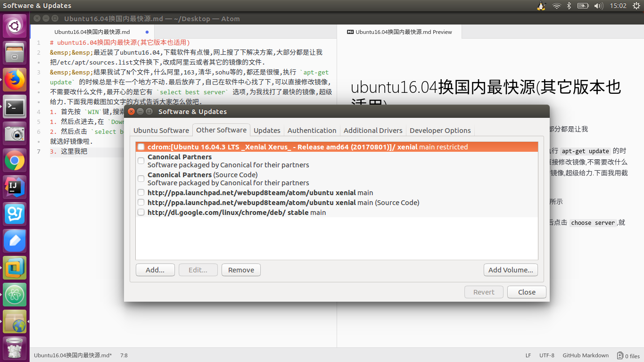Open the Bluetooth indicator menu
Screen dimensions: 644x362
(569, 6)
